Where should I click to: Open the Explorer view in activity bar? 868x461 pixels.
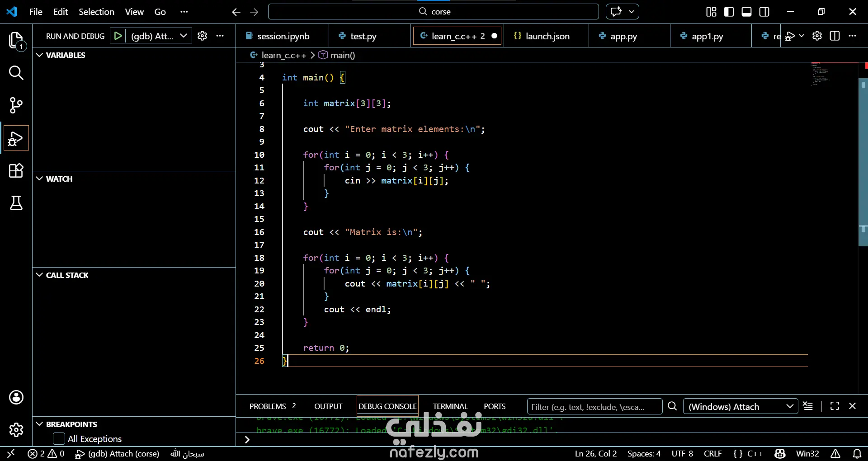coord(16,40)
